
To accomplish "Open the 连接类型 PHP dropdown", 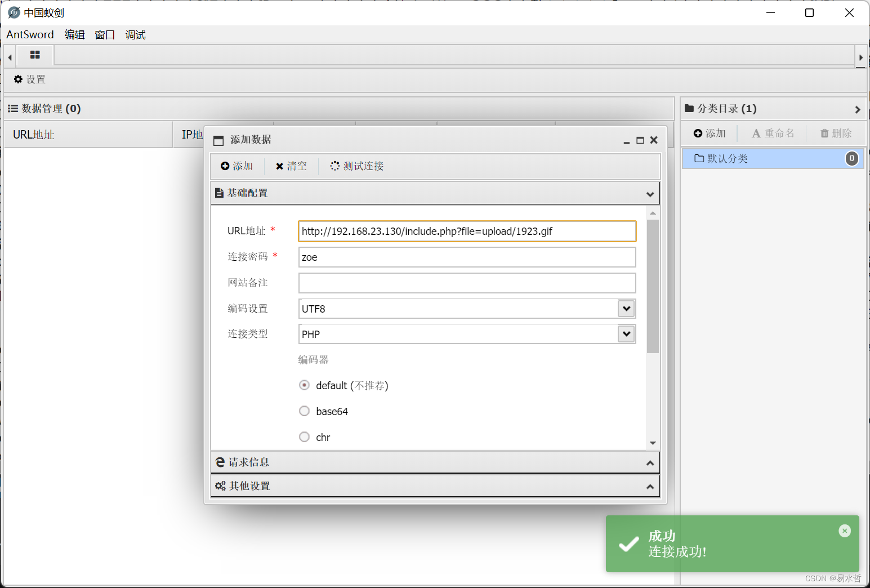I will pyautogui.click(x=626, y=334).
